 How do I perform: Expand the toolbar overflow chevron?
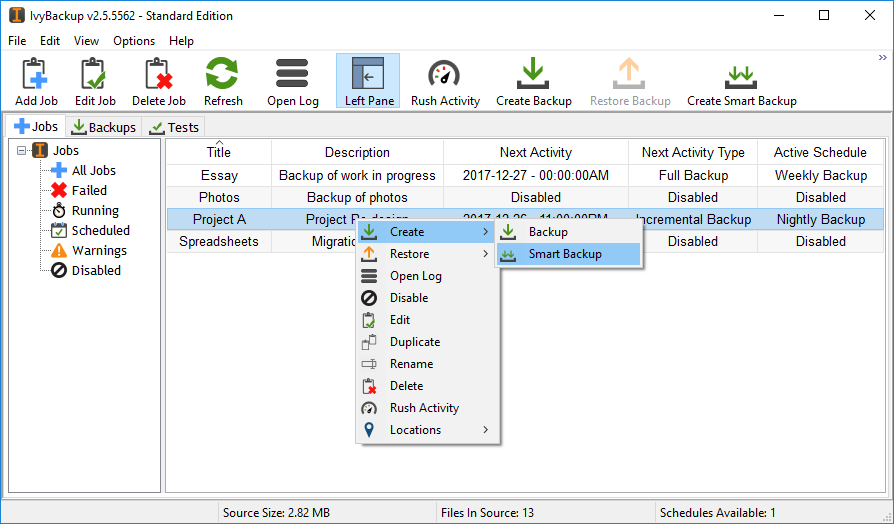point(883,58)
